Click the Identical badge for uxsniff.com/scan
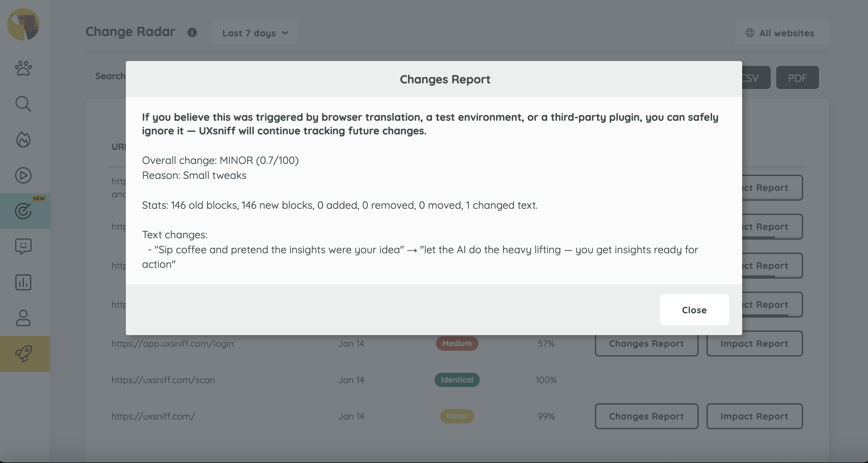868x463 pixels. coord(457,380)
